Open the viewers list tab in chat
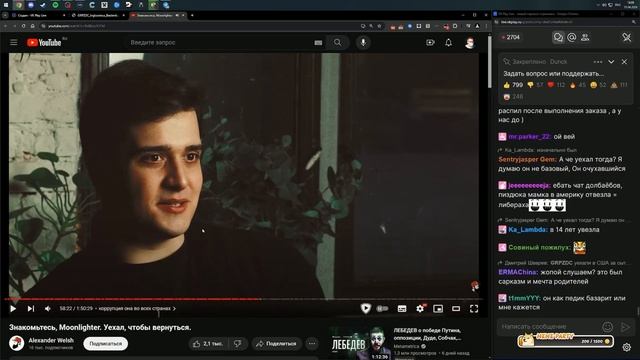 pyautogui.click(x=585, y=37)
